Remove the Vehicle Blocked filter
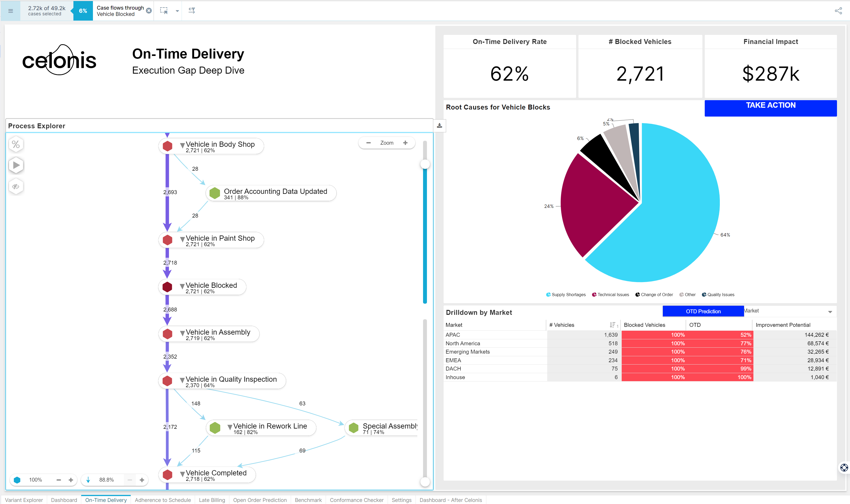This screenshot has width=850, height=504. pos(149,11)
